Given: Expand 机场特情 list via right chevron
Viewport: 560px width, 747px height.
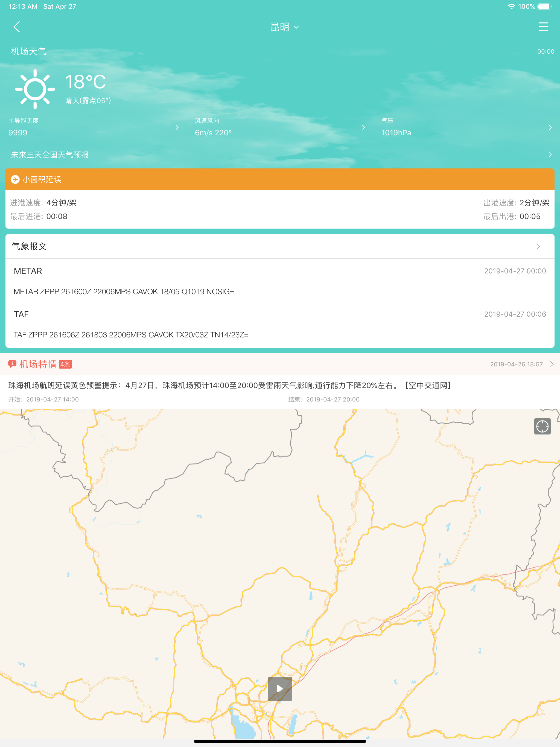Looking at the screenshot, I should pos(552,364).
